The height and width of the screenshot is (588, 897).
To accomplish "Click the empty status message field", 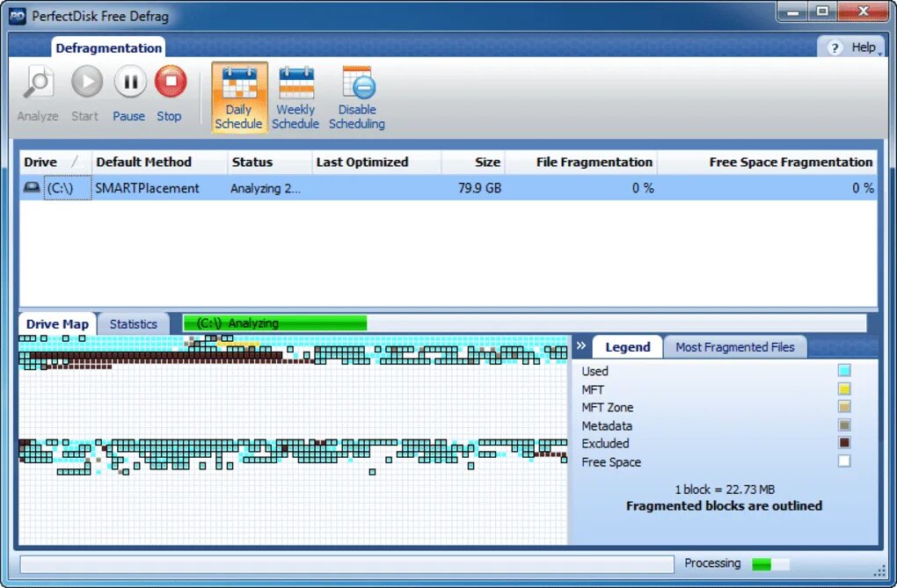I will coord(347,564).
